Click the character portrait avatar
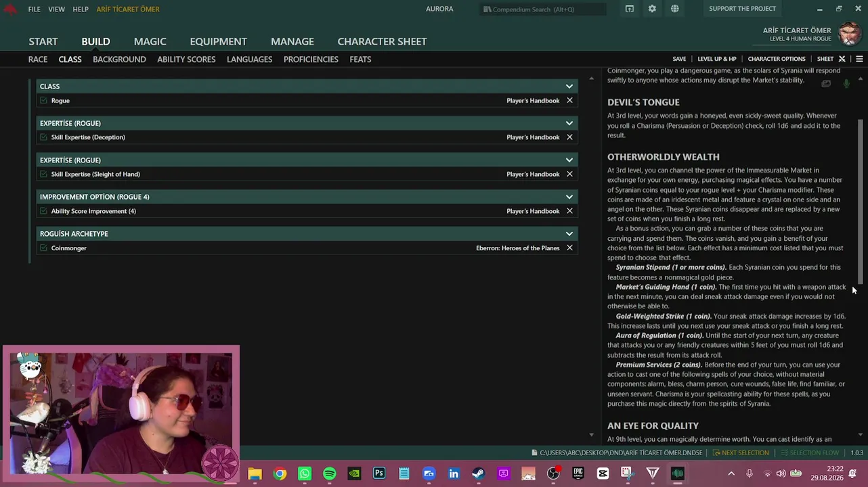This screenshot has height=487, width=868. coord(850,34)
